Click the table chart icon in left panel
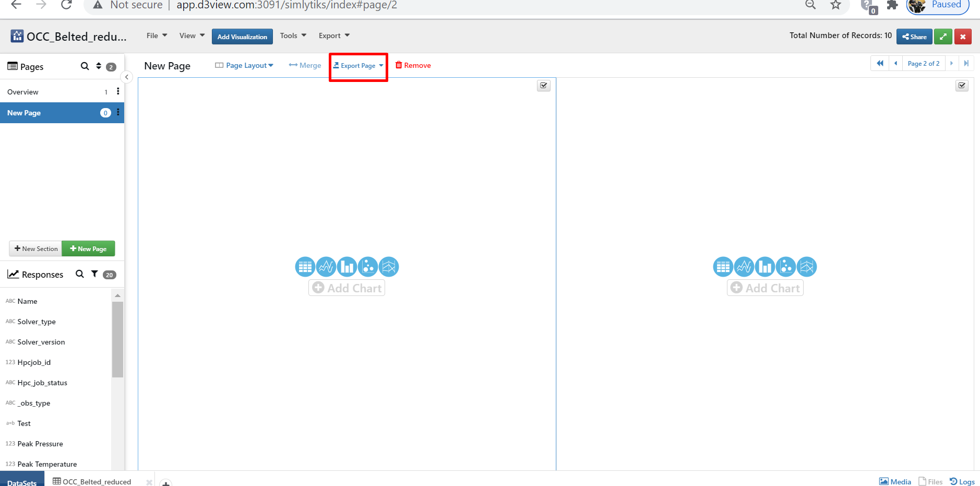Viewport: 980px width, 486px height. click(x=305, y=267)
